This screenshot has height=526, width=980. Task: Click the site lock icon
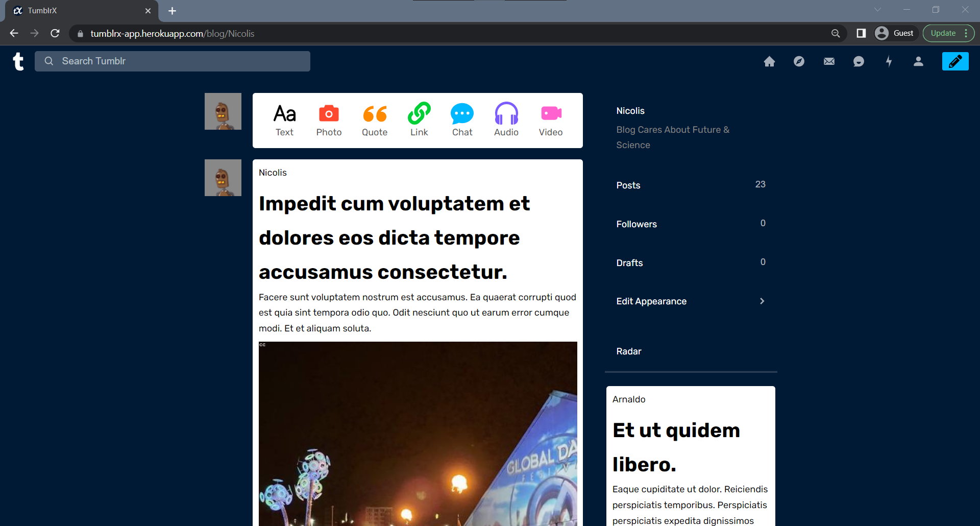[x=80, y=34]
